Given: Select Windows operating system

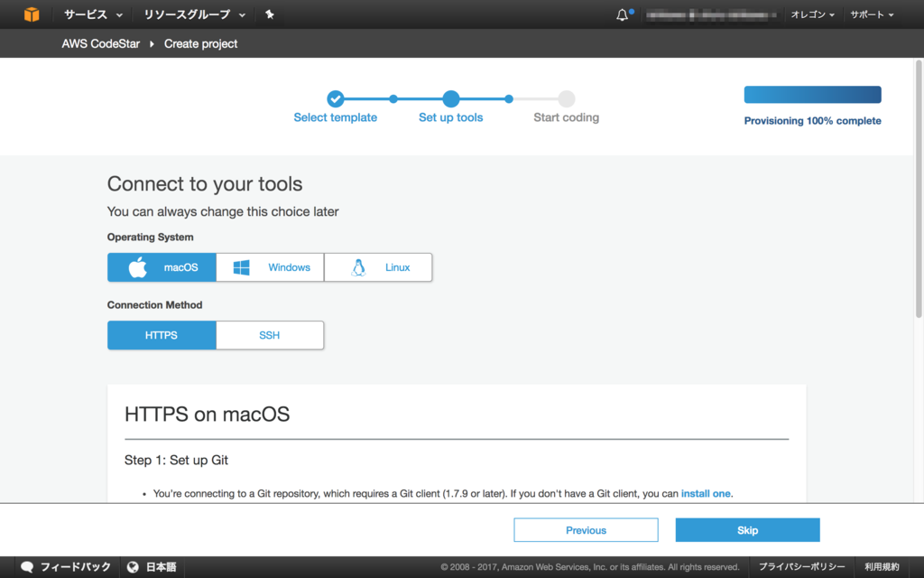Looking at the screenshot, I should coord(270,267).
